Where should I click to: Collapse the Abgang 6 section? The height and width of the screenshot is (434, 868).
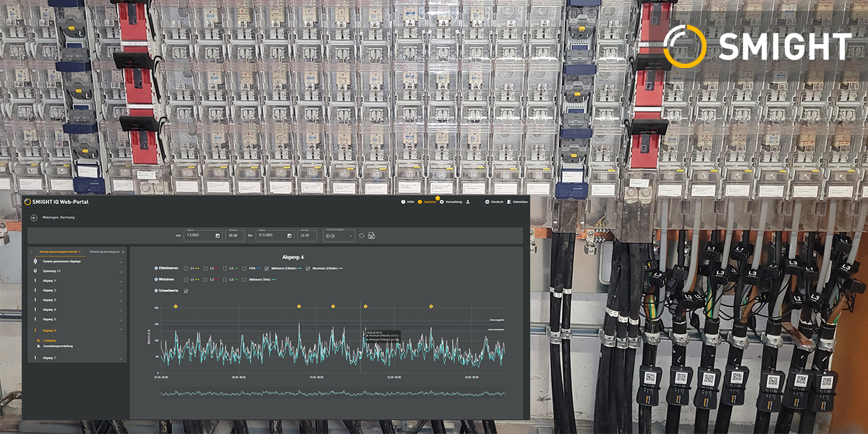pyautogui.click(x=120, y=330)
